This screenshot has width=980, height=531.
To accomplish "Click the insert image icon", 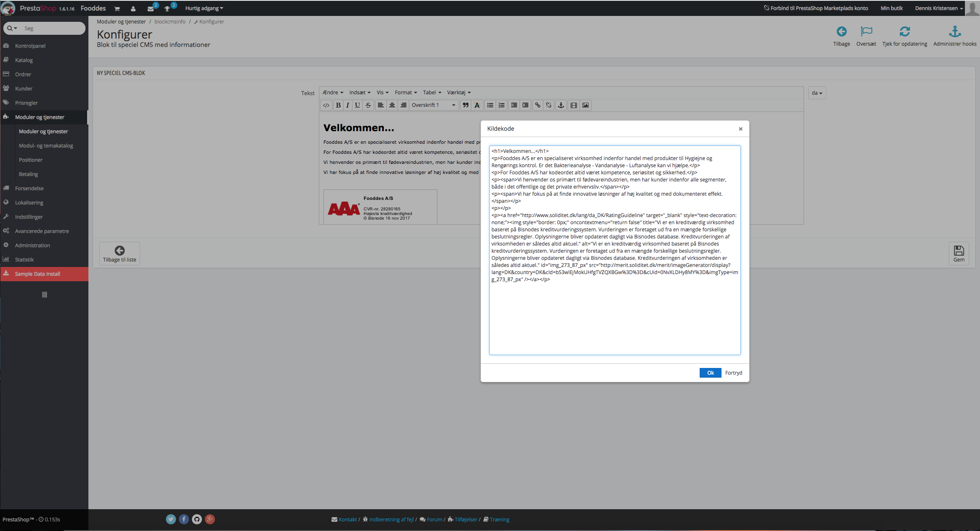I will click(x=585, y=105).
